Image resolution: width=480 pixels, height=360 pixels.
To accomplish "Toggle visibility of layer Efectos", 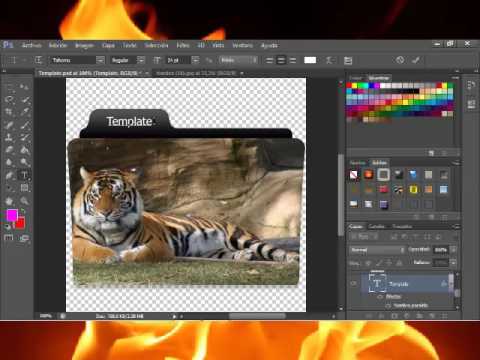I will (380, 297).
